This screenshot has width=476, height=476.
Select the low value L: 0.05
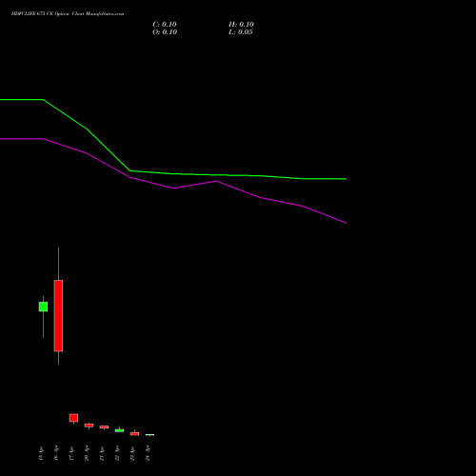click(240, 32)
